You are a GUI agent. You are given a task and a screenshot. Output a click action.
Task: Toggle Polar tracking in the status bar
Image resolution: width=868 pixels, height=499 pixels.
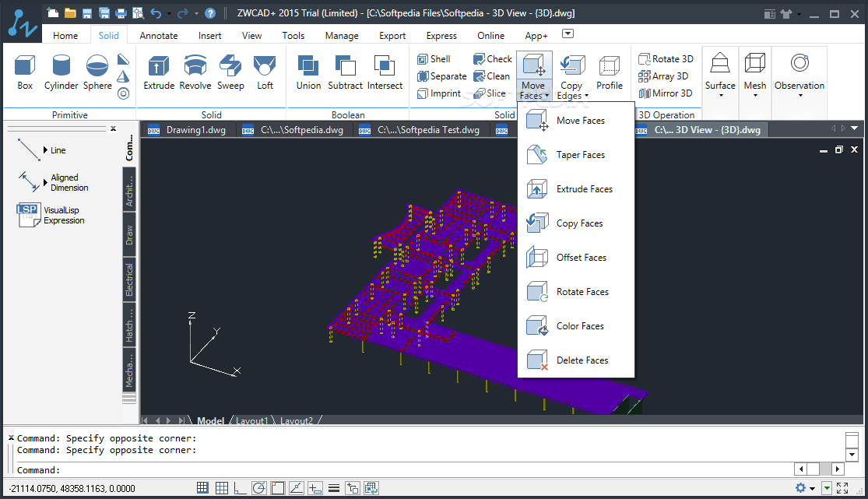click(x=258, y=488)
